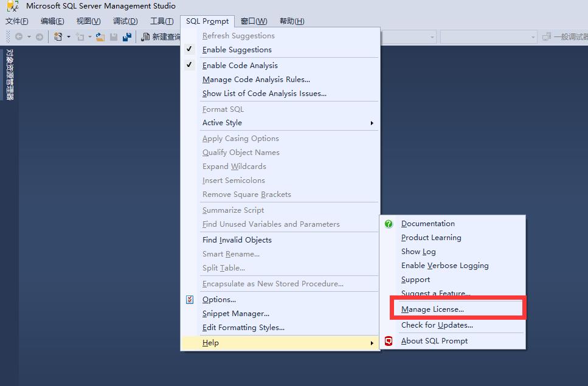
Task: Click the New Project toolbar icon
Action: (58, 37)
